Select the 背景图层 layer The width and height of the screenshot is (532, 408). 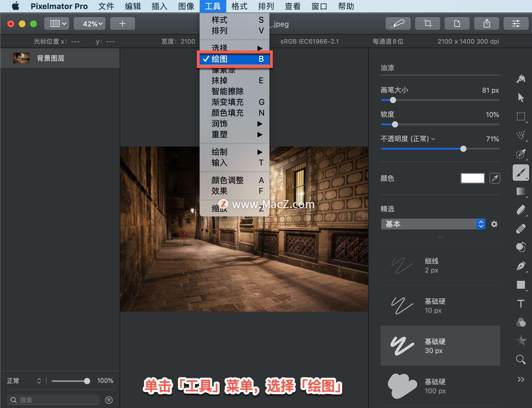(60, 58)
